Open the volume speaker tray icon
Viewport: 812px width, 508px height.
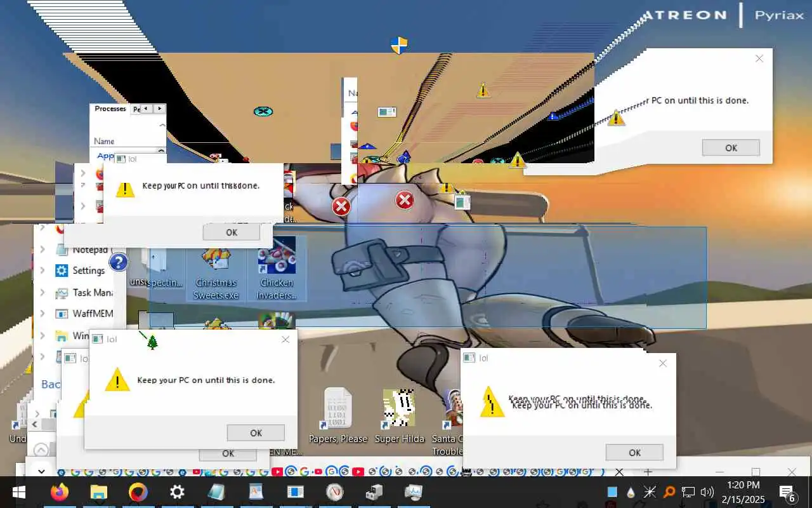(707, 492)
